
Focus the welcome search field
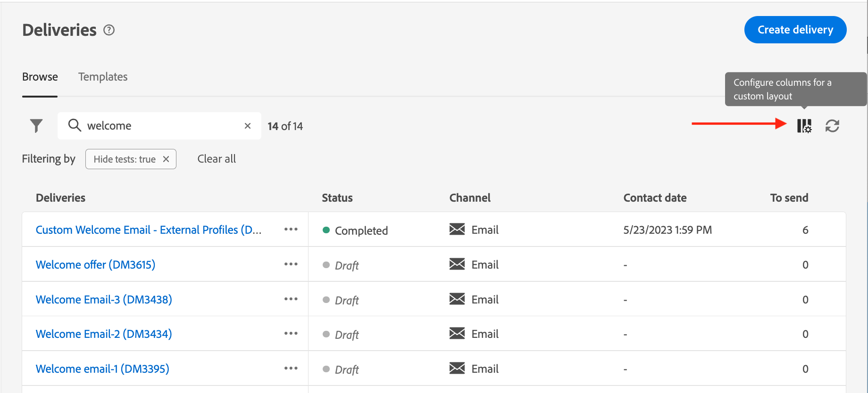tap(160, 126)
